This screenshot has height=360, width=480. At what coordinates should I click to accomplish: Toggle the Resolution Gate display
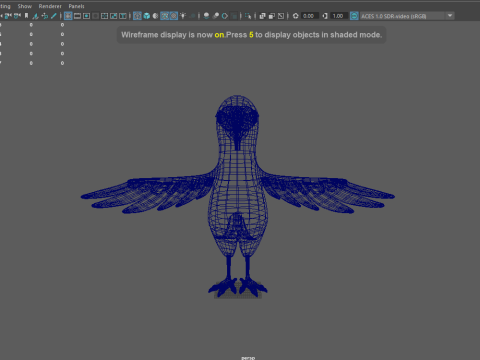tap(86, 16)
